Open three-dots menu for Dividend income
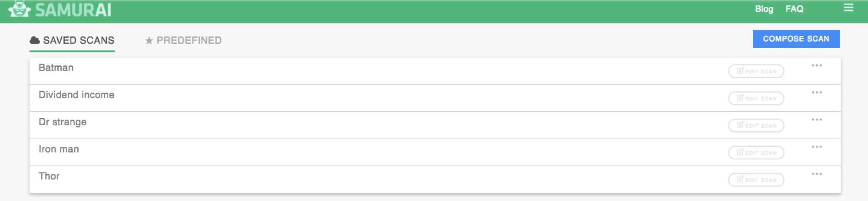 tap(817, 93)
